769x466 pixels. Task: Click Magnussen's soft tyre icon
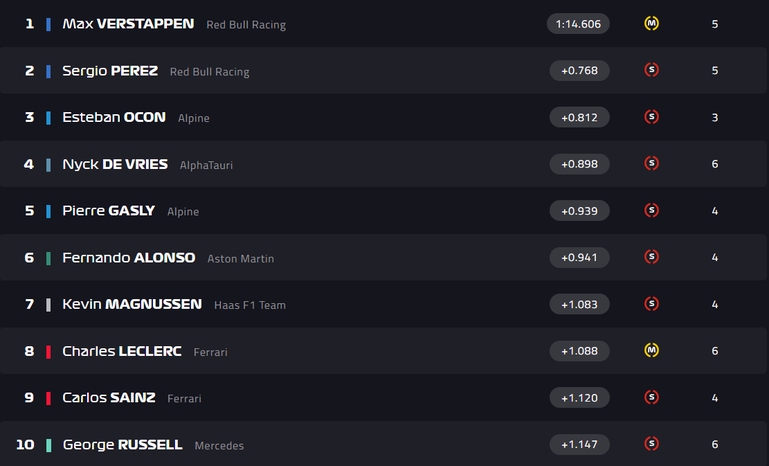651,304
